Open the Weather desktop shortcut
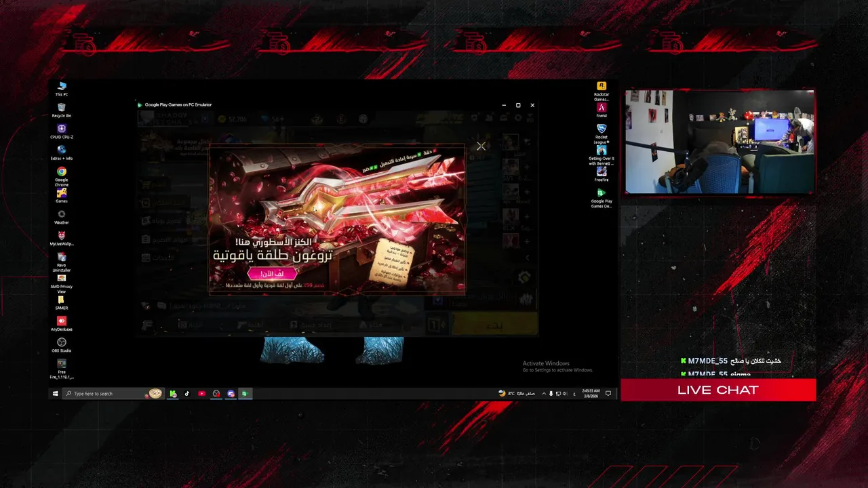Image resolution: width=868 pixels, height=488 pixels. point(62,217)
